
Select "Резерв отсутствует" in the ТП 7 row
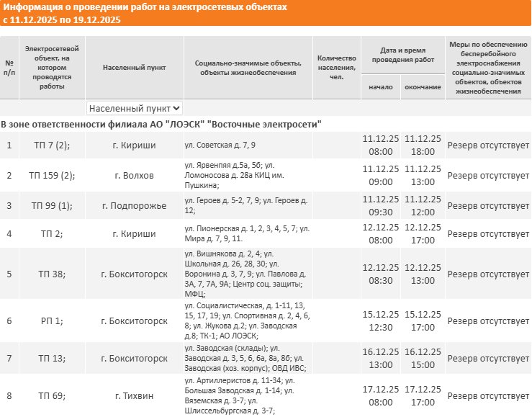click(x=488, y=145)
